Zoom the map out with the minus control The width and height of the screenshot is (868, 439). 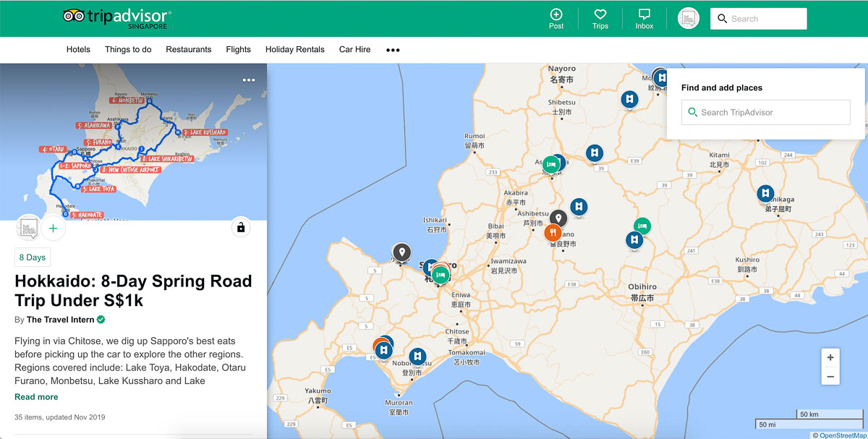pos(830,377)
